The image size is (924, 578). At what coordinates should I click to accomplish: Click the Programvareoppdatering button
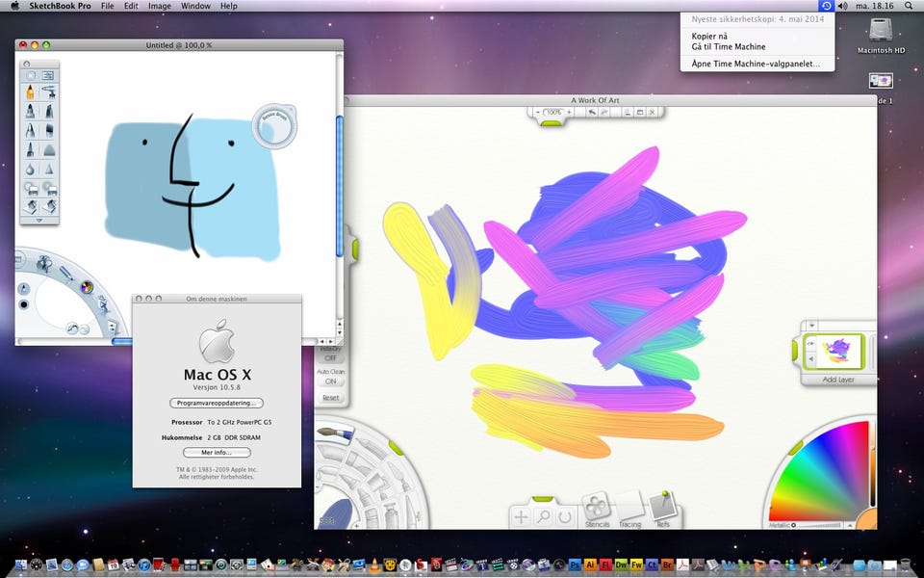217,404
